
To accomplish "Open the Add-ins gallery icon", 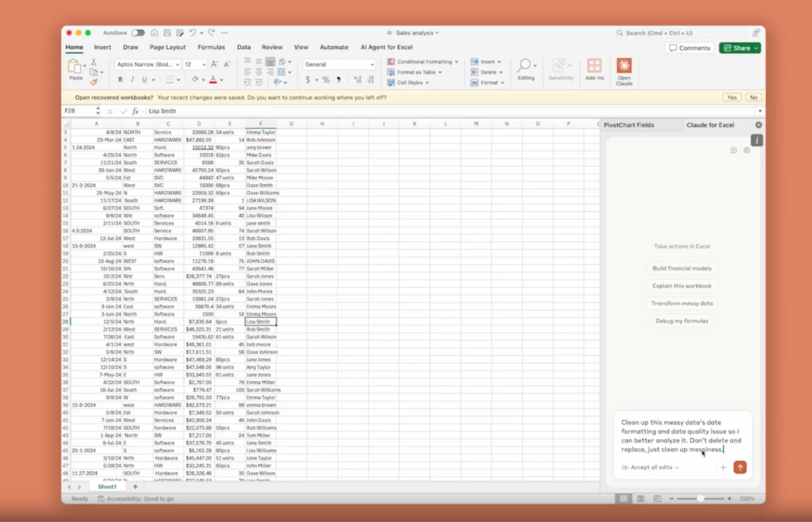I will tap(594, 69).
